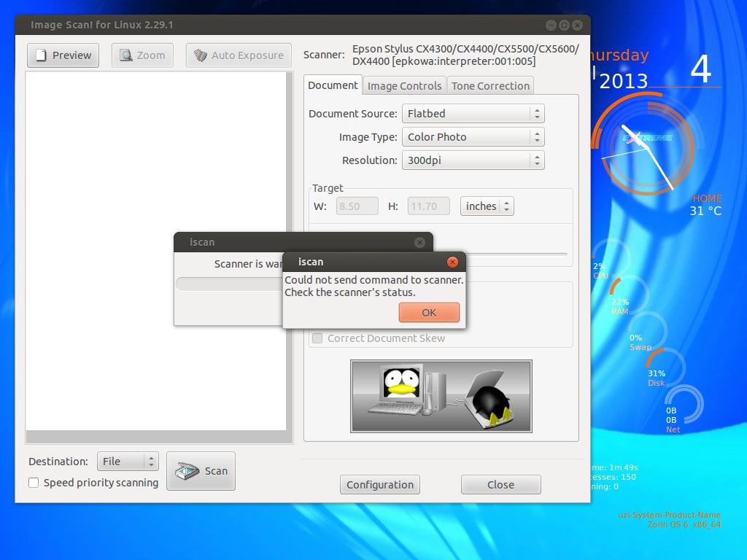The image size is (747, 560).
Task: Click the scanner icon on Scan button
Action: pos(187,471)
